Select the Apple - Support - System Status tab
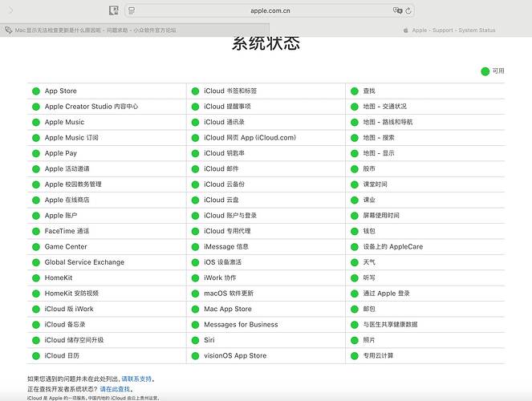This screenshot has height=401, width=532. pos(449,30)
